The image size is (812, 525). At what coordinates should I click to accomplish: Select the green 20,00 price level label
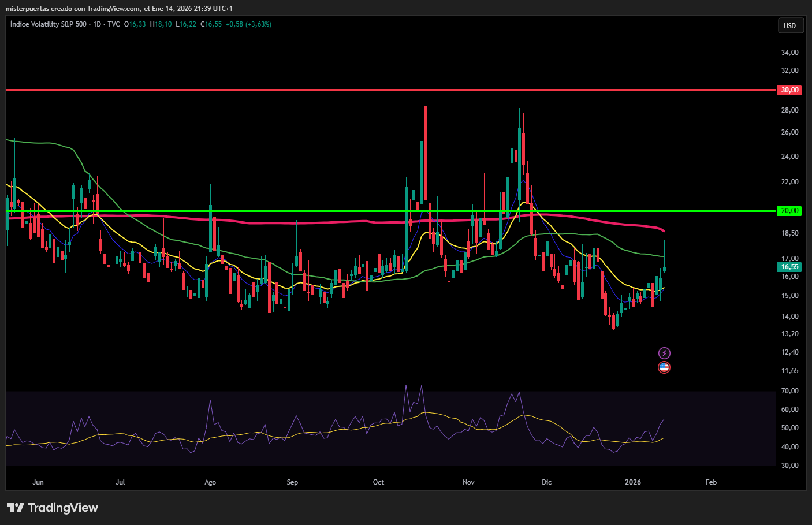click(789, 211)
